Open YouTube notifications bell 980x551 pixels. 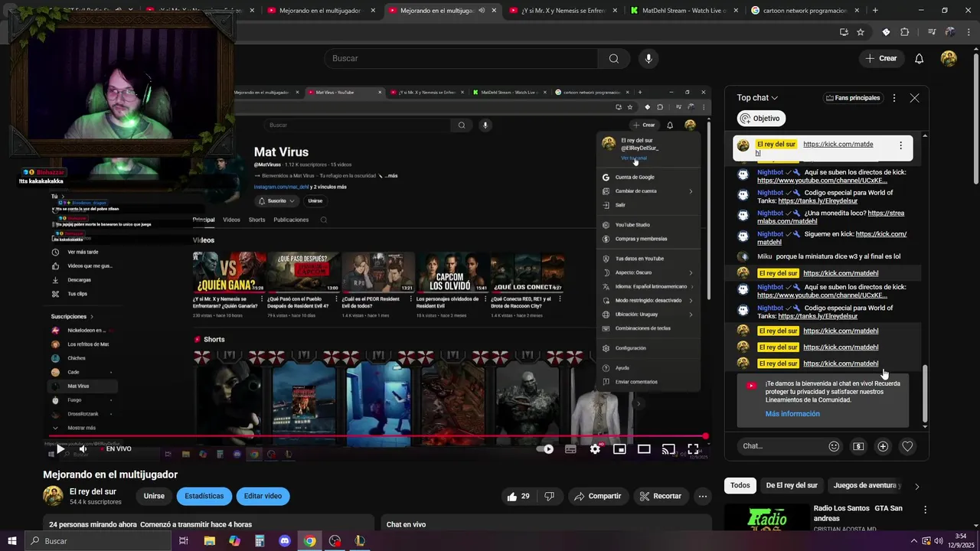919,58
